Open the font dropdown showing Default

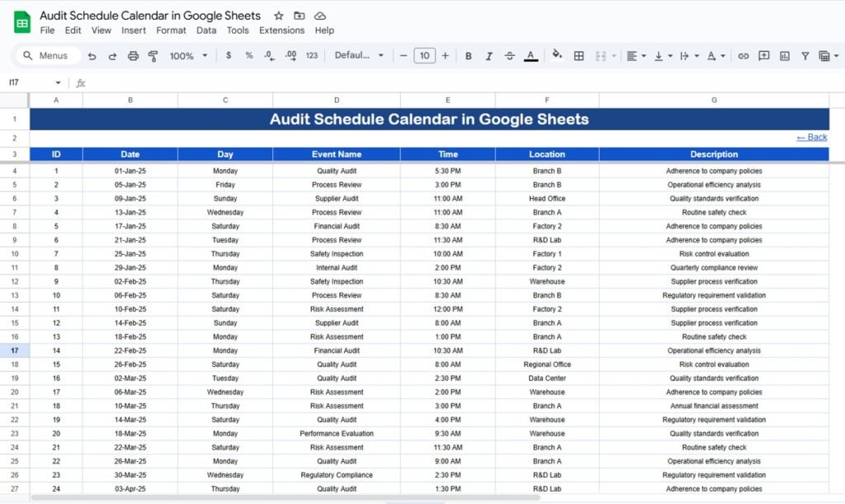point(359,55)
